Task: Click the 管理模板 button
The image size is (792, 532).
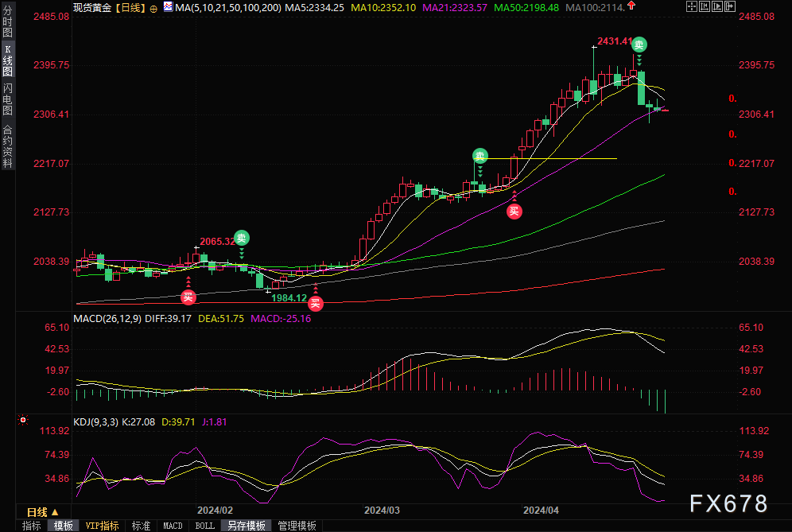Action: pyautogui.click(x=297, y=526)
